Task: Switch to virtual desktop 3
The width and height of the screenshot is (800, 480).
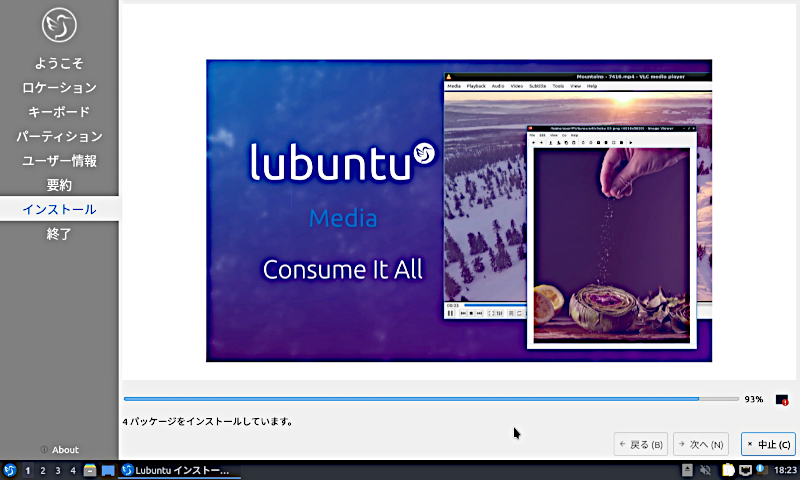Action: pyautogui.click(x=58, y=470)
